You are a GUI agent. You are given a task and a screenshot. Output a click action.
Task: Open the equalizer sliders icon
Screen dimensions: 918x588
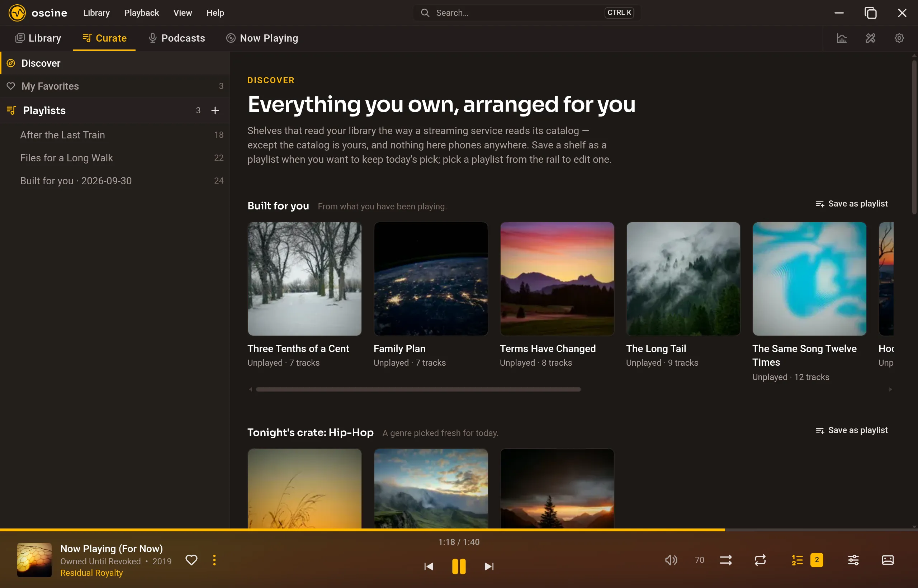pos(853,560)
